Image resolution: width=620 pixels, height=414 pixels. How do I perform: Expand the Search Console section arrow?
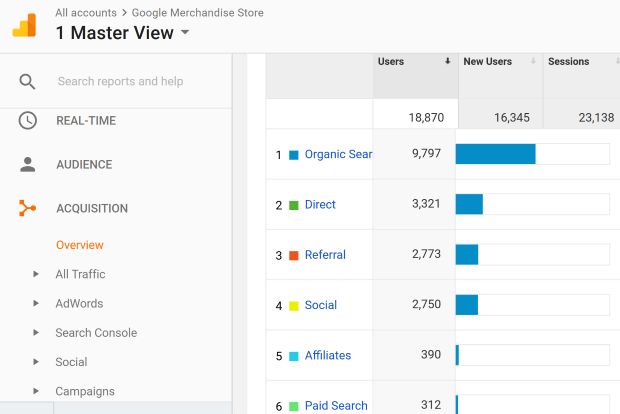click(36, 332)
